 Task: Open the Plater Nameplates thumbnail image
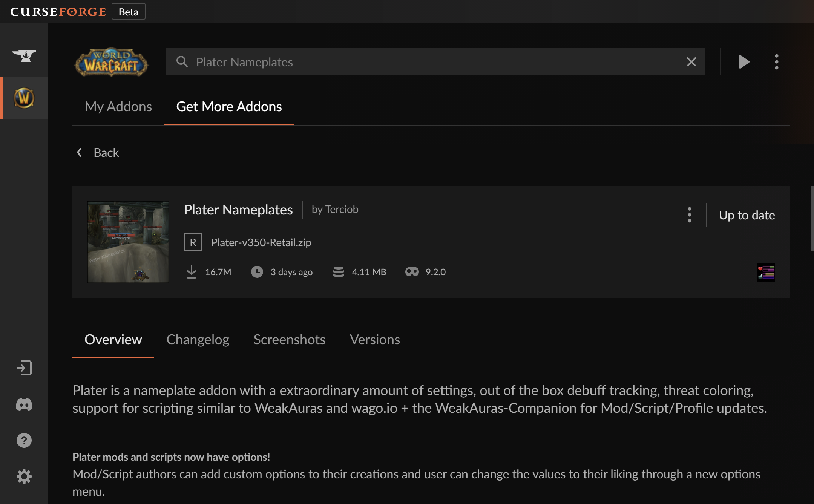pos(128,242)
